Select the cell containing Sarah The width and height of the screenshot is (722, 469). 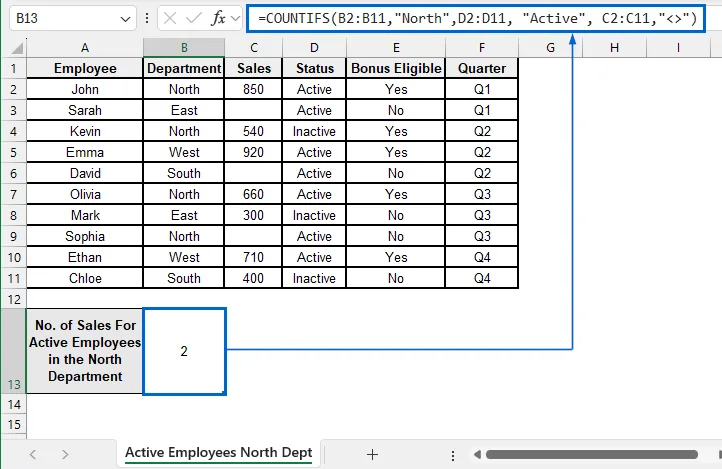pyautogui.click(x=85, y=110)
